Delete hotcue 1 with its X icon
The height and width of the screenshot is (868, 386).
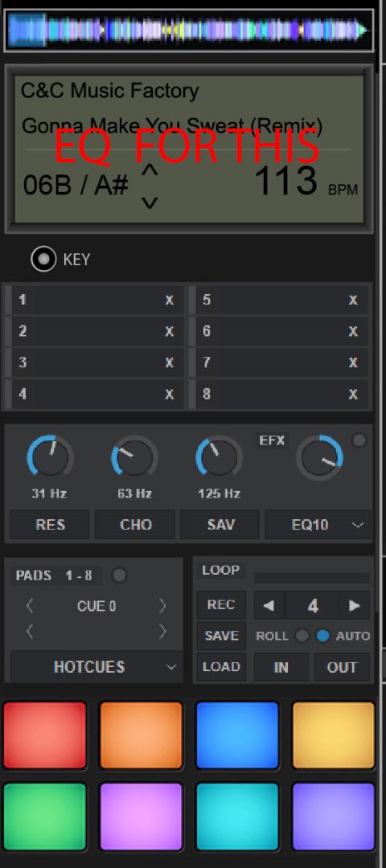(x=170, y=300)
